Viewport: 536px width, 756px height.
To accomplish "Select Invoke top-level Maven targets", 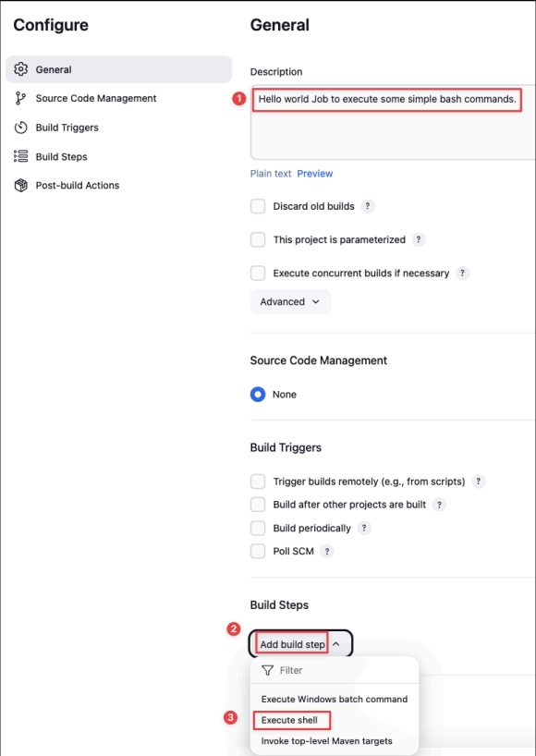I will (x=326, y=741).
